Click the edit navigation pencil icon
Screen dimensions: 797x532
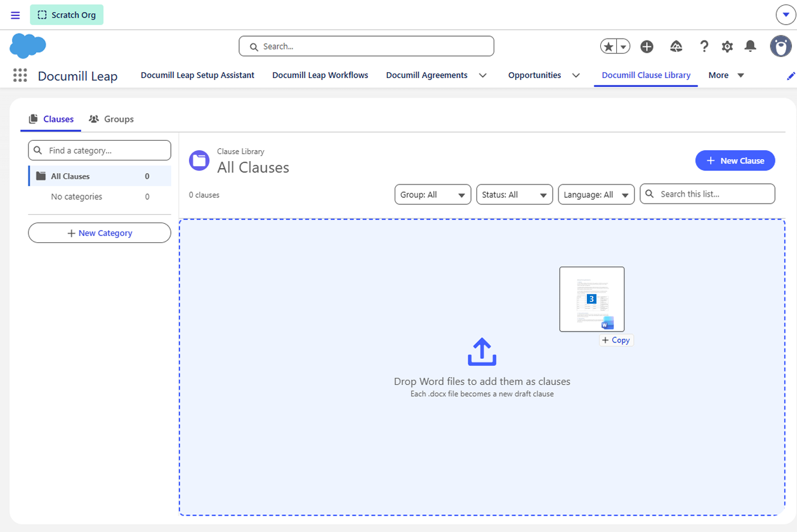[x=791, y=76]
